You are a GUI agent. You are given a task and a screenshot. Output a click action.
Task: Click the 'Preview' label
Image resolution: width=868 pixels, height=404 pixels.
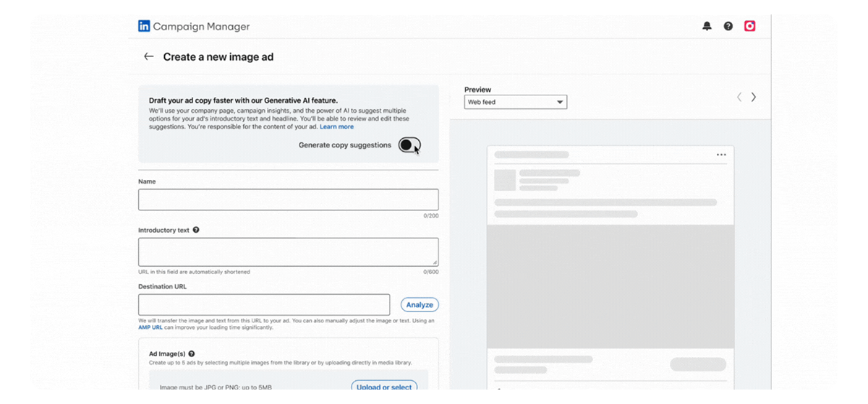pyautogui.click(x=477, y=90)
